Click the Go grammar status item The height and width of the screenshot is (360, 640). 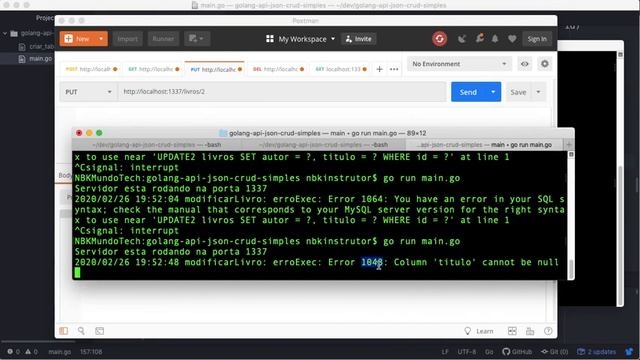tap(489, 351)
